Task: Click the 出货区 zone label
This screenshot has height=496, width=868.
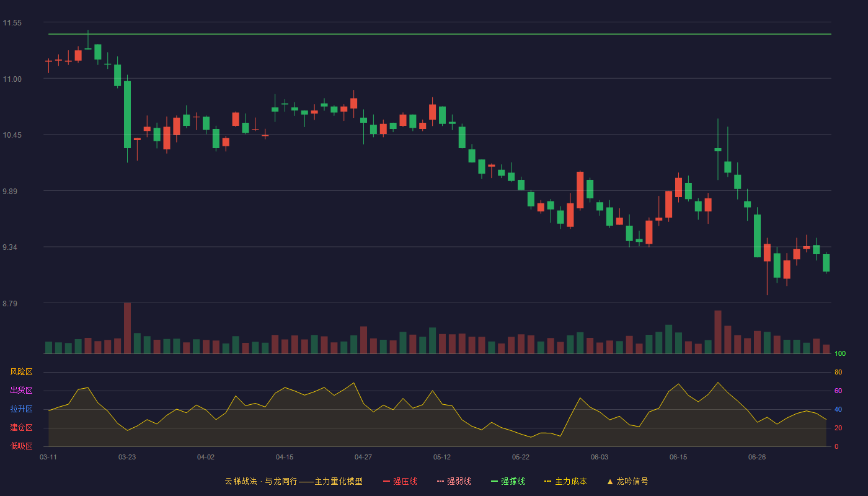Action: pos(21,391)
